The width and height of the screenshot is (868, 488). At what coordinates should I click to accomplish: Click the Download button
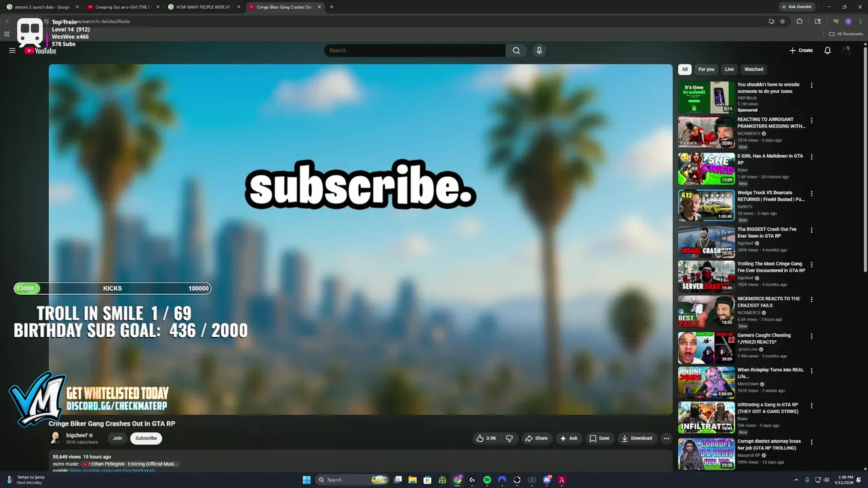click(x=637, y=439)
